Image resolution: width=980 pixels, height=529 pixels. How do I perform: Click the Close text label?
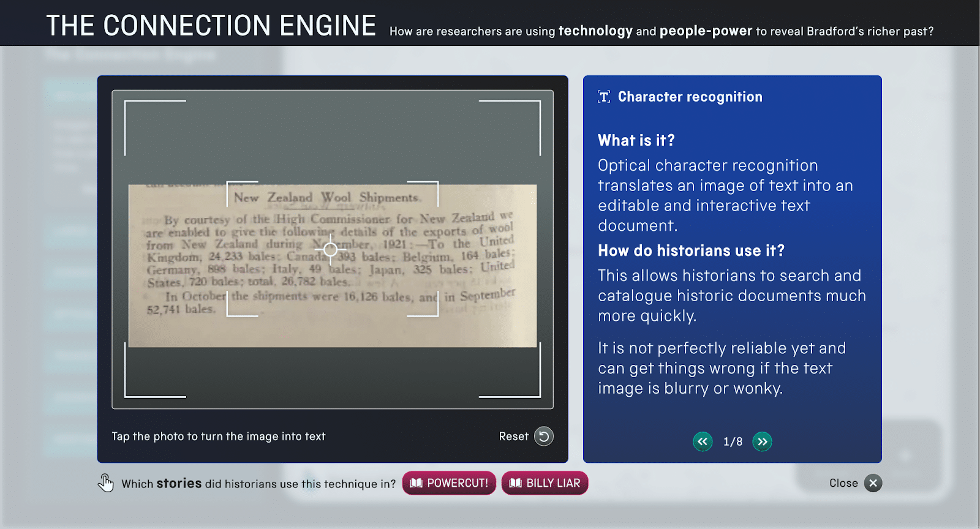843,483
